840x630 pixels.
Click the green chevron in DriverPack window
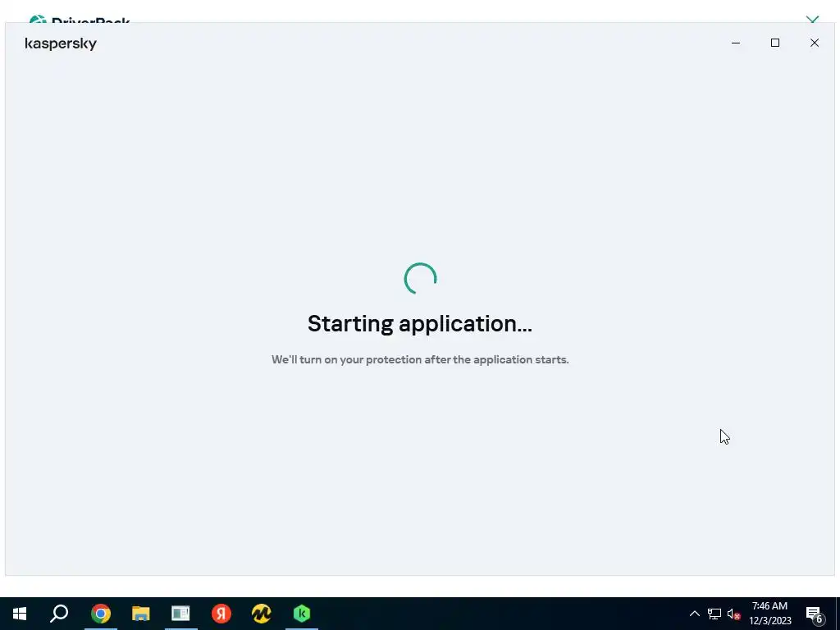coord(813,20)
